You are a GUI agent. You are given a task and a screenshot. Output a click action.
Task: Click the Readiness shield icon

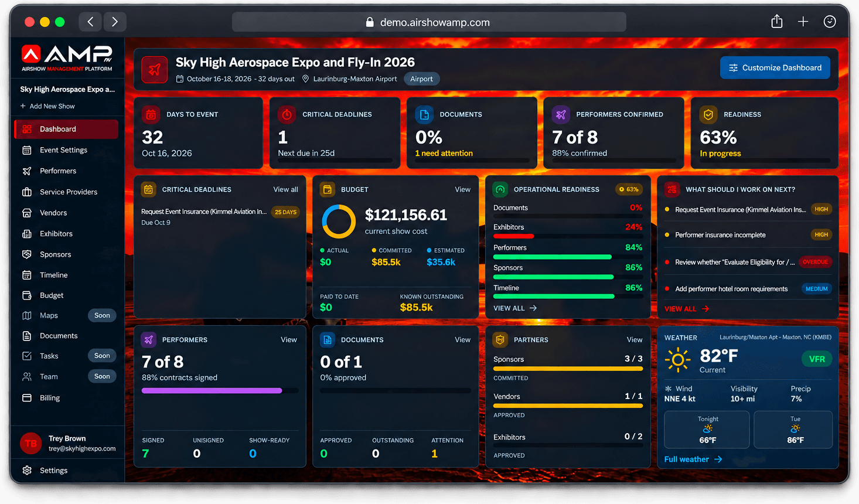[708, 114]
